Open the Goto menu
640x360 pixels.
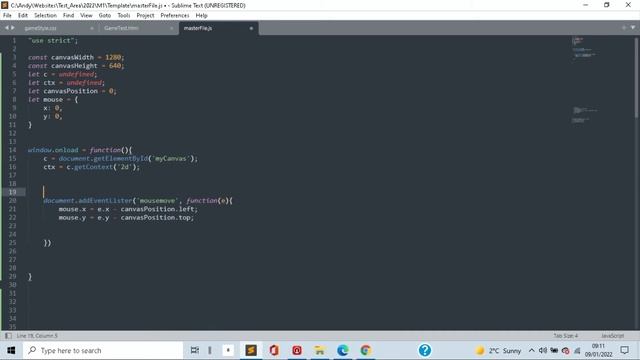click(105, 16)
